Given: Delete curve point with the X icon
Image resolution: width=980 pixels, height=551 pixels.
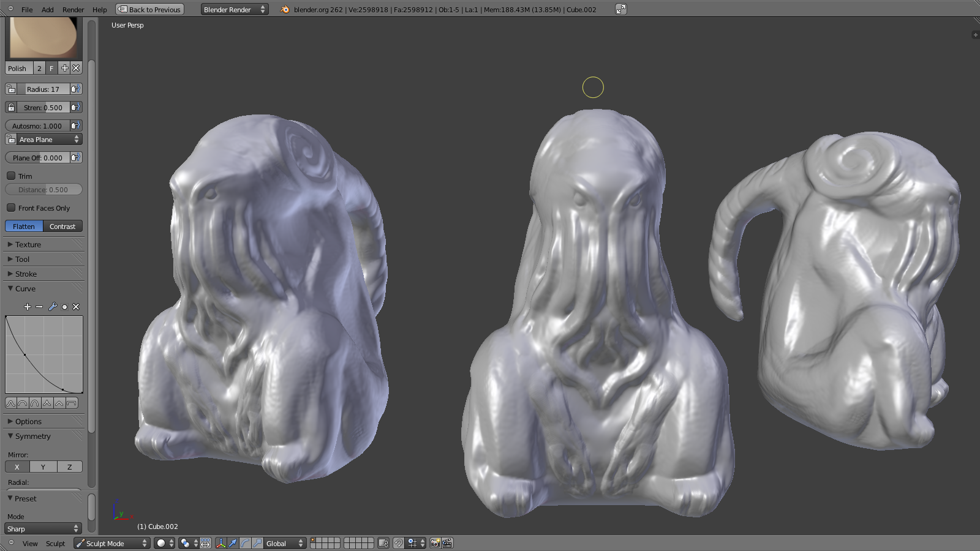Looking at the screenshot, I should pyautogui.click(x=76, y=307).
